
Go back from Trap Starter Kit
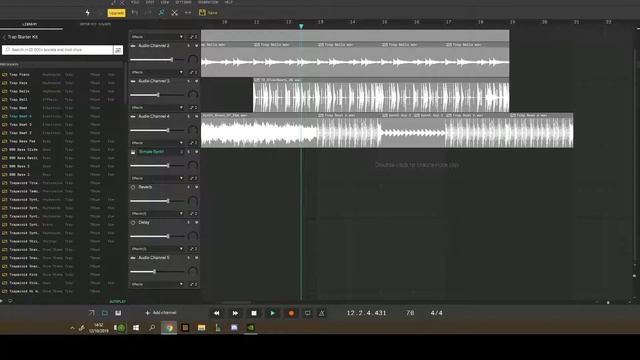(x=4, y=37)
